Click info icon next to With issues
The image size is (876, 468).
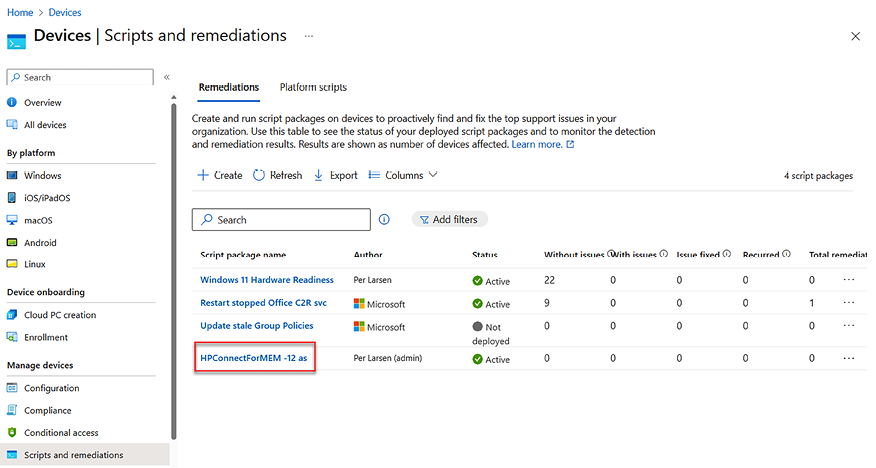664,254
